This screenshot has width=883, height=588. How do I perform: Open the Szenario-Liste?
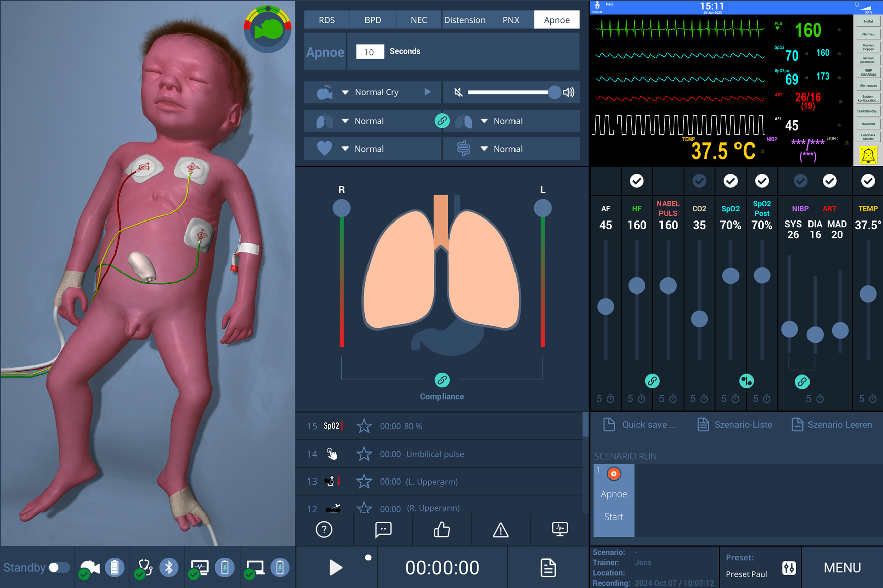pyautogui.click(x=734, y=425)
